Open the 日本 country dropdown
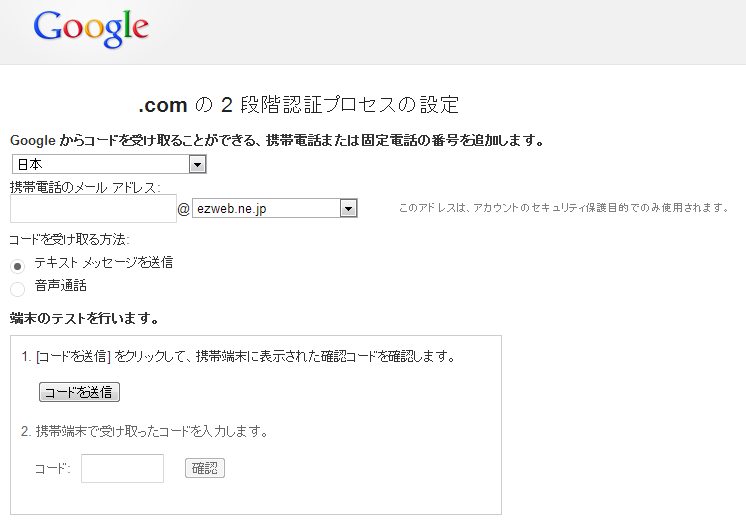 (x=109, y=164)
